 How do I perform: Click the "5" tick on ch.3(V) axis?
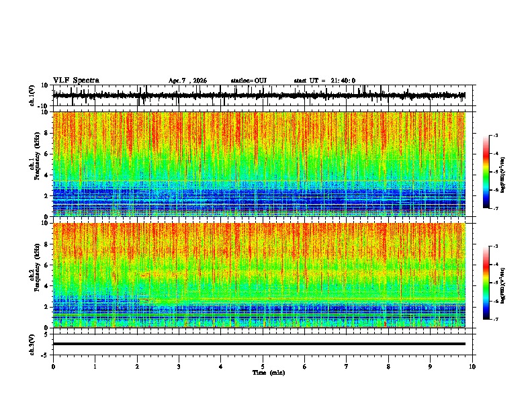(x=46, y=334)
